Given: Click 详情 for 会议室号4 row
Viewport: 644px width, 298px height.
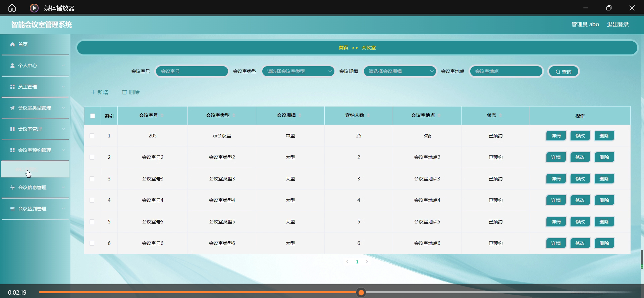Looking at the screenshot, I should [556, 200].
